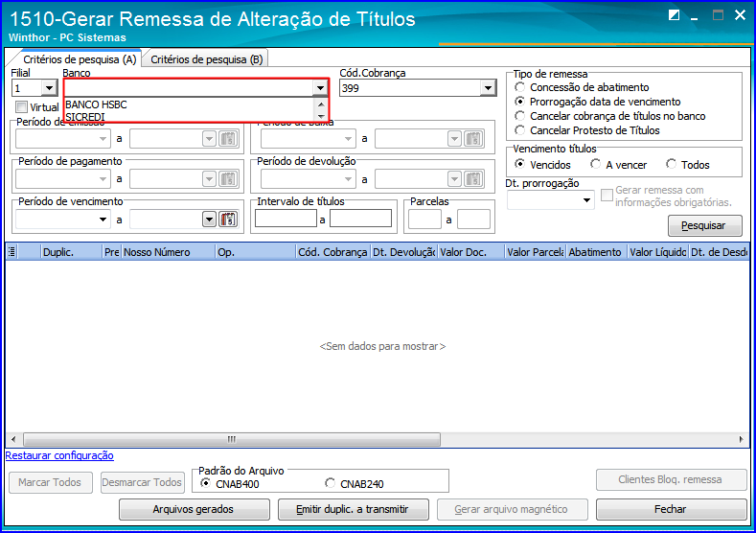Sort by Nosso Número column header
756x533 pixels.
click(168, 252)
